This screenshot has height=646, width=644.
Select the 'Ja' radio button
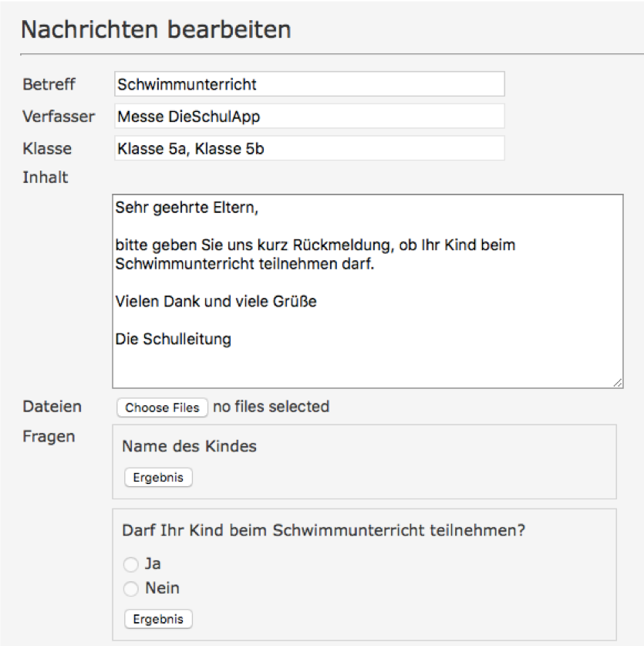click(131, 564)
